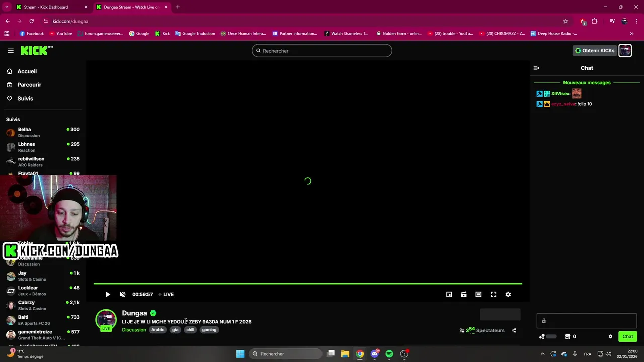Open Kick user profile avatar
Screen dimensions: 644x362
coord(625,51)
